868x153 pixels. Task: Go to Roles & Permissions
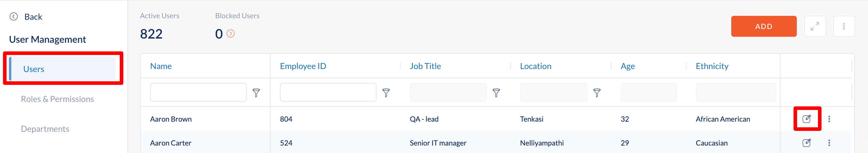click(x=57, y=99)
